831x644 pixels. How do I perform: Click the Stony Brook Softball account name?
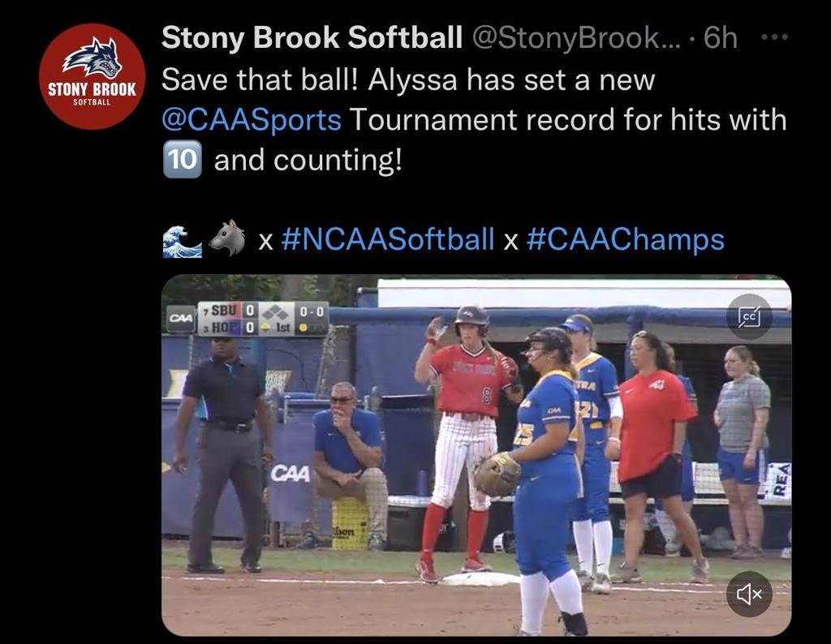click(x=312, y=37)
